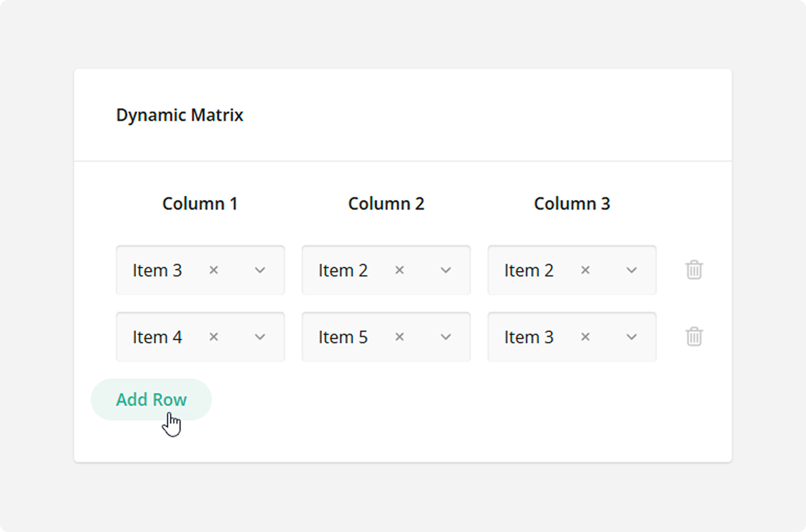
Task: Expand the Item 4 dropdown in Column 1
Action: [x=259, y=337]
